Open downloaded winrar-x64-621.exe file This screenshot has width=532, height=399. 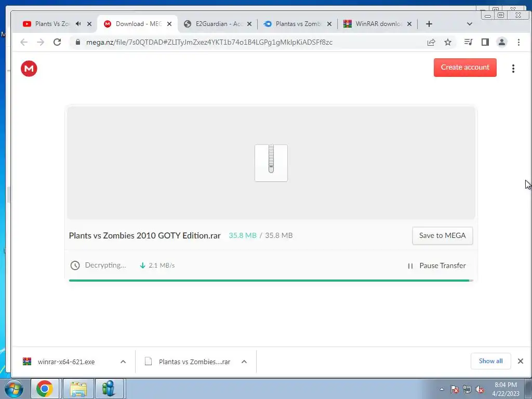click(66, 362)
